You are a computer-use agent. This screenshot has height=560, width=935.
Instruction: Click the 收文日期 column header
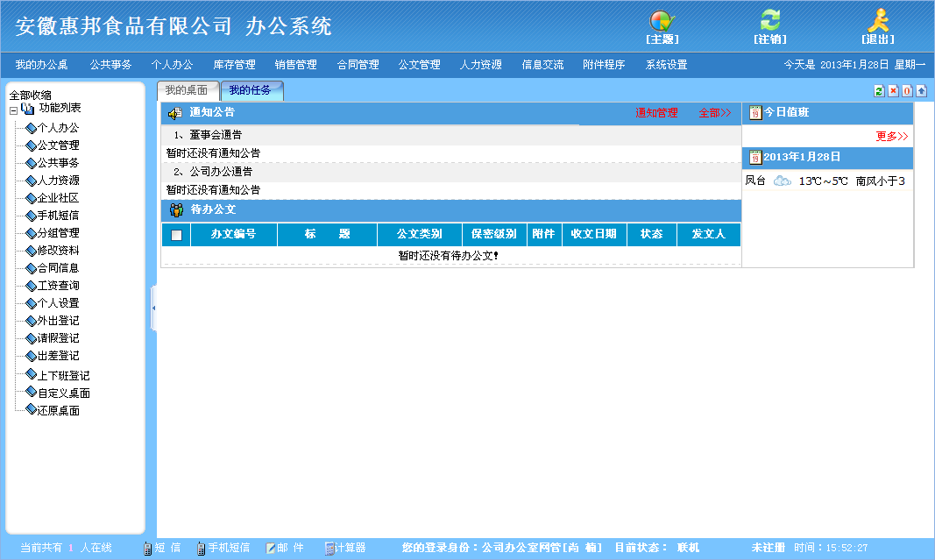[x=593, y=235]
